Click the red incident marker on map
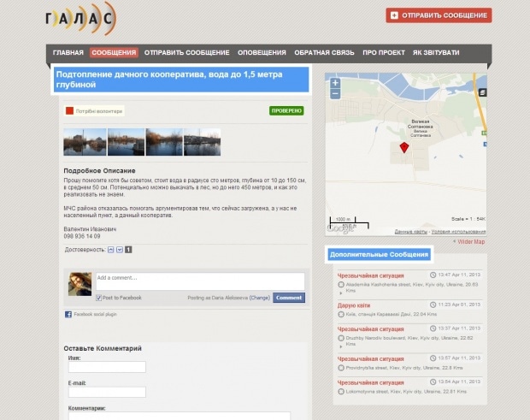This screenshot has width=530, height=420. 404,148
